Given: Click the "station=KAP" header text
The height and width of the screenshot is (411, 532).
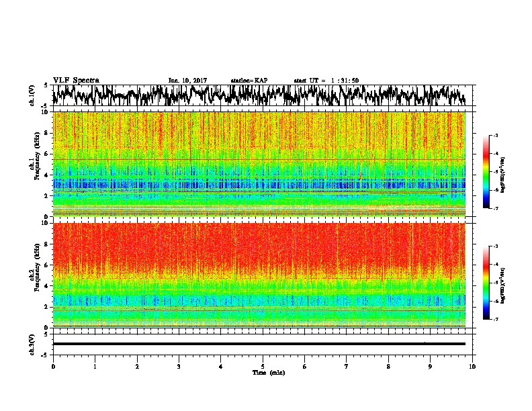Looking at the screenshot, I should pos(249,81).
